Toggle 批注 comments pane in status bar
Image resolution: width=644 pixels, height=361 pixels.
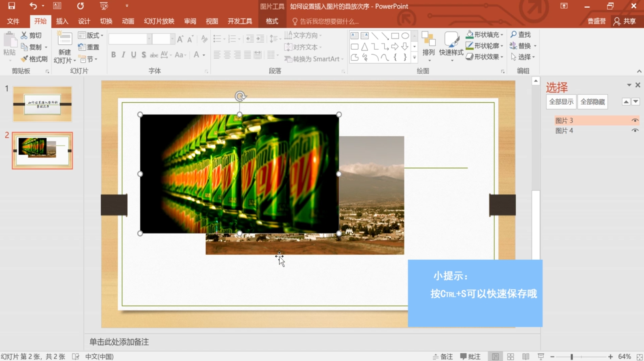pyautogui.click(x=470, y=357)
